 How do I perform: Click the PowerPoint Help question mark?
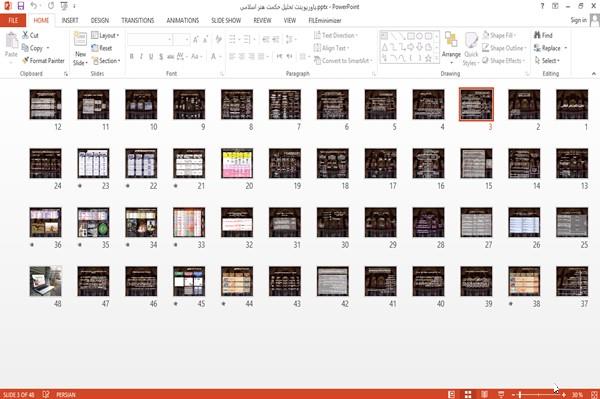pos(542,6)
